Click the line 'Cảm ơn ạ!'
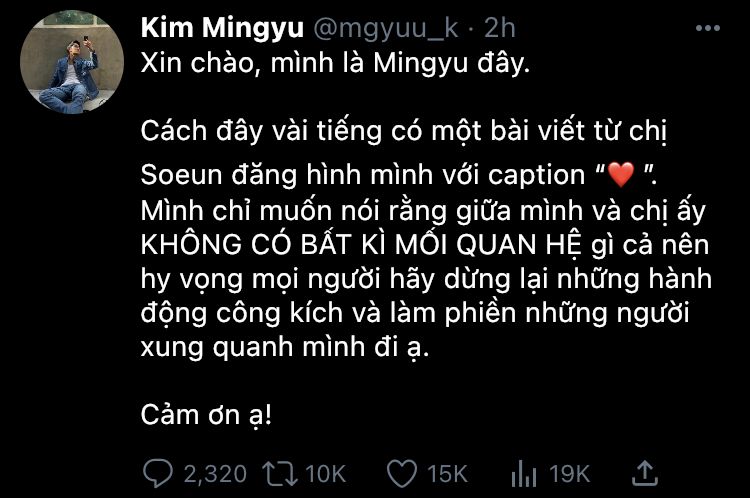The height and width of the screenshot is (498, 750). click(206, 415)
